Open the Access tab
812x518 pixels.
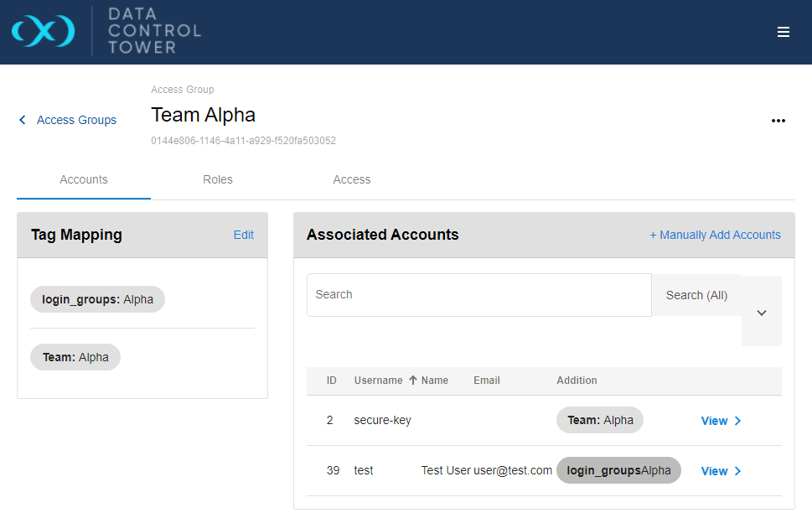pyautogui.click(x=351, y=179)
